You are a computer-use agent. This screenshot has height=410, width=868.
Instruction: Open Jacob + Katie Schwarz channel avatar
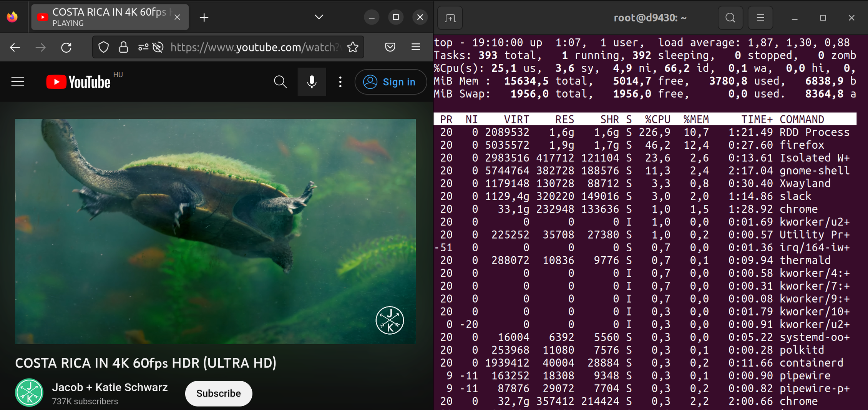point(29,393)
